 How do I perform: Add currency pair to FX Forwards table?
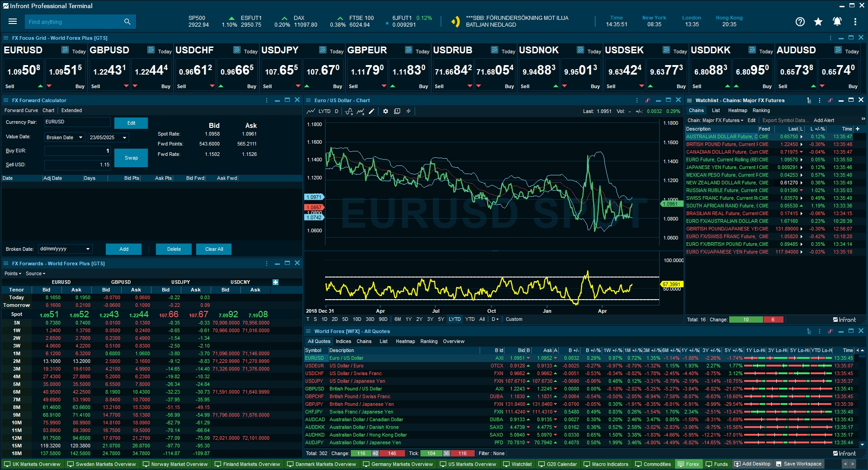point(275,282)
